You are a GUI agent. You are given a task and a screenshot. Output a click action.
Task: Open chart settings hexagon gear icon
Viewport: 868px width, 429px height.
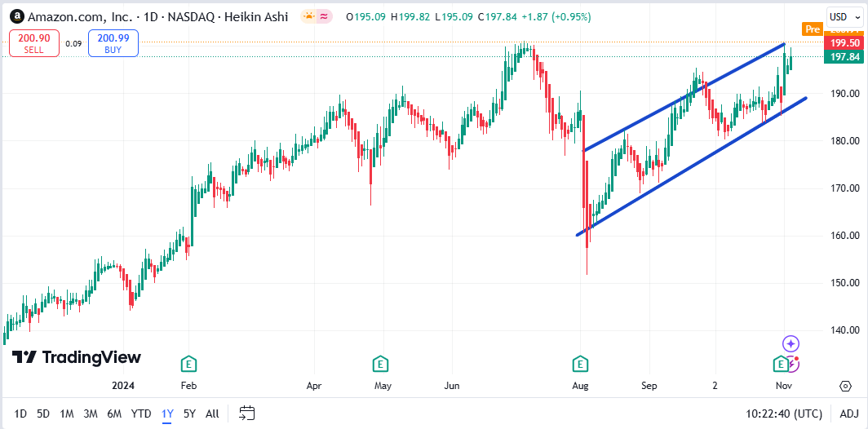click(845, 385)
